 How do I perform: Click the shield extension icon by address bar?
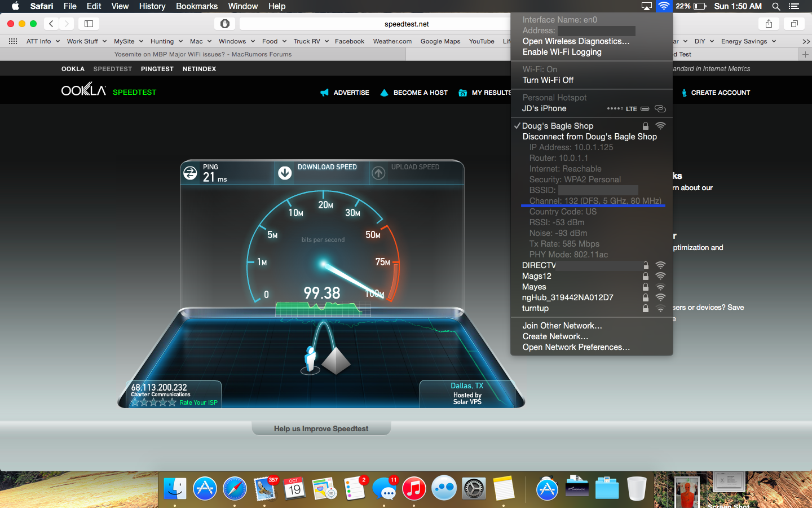[225, 24]
